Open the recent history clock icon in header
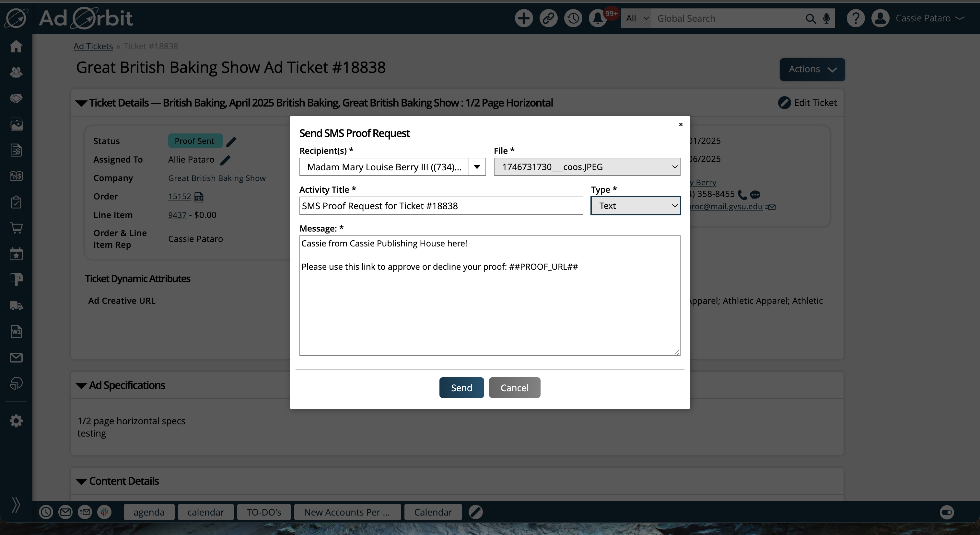This screenshot has width=980, height=535. pos(573,18)
